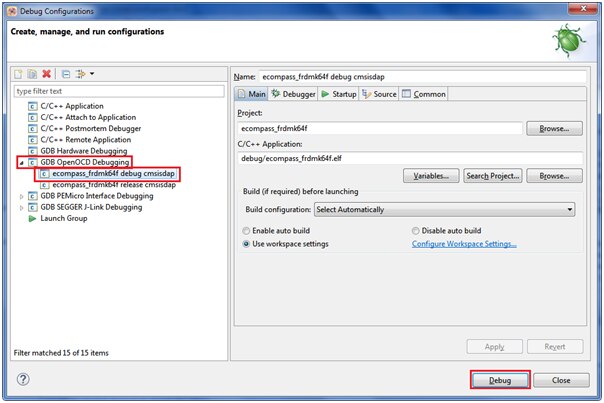The height and width of the screenshot is (403, 604).
Task: Click the Close button
Action: coord(561,380)
